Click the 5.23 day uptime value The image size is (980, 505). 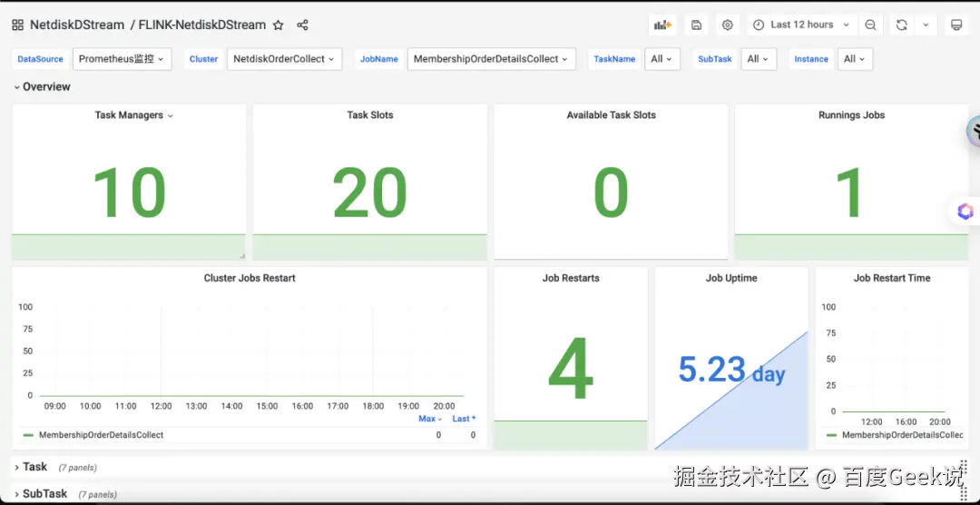coord(732,370)
